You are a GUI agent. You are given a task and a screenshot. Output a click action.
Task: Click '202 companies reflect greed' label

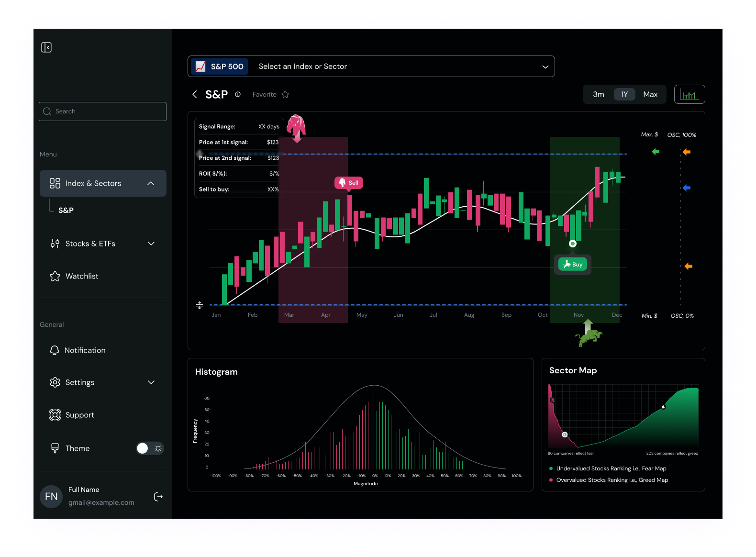pos(672,453)
